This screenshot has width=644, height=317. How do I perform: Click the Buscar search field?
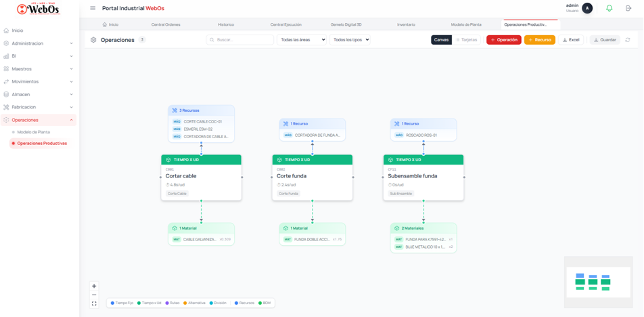[x=240, y=40]
